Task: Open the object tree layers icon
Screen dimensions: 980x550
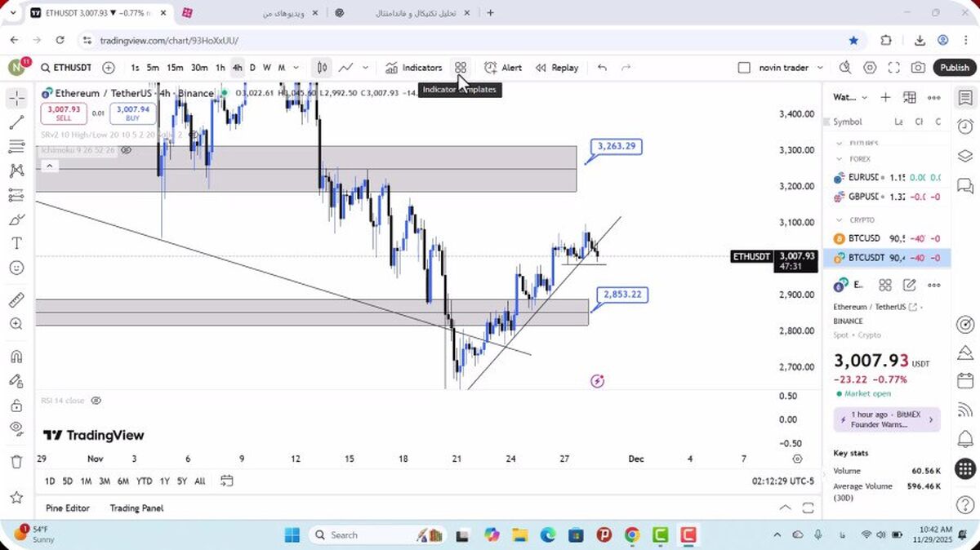Action: pos(964,156)
